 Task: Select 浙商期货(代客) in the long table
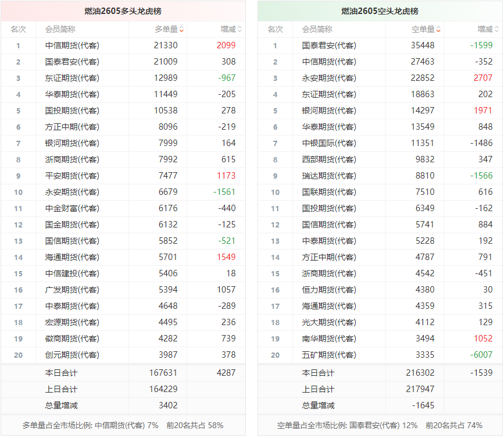pyautogui.click(x=72, y=159)
